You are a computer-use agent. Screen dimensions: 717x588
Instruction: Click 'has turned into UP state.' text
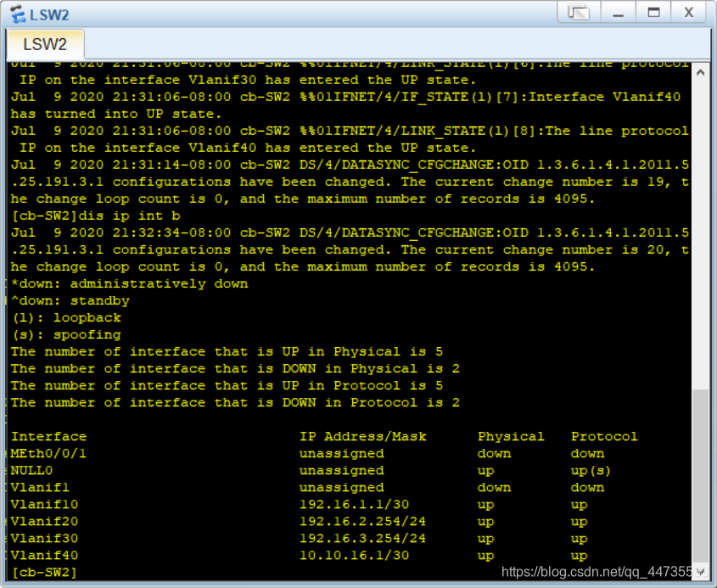tap(116, 114)
